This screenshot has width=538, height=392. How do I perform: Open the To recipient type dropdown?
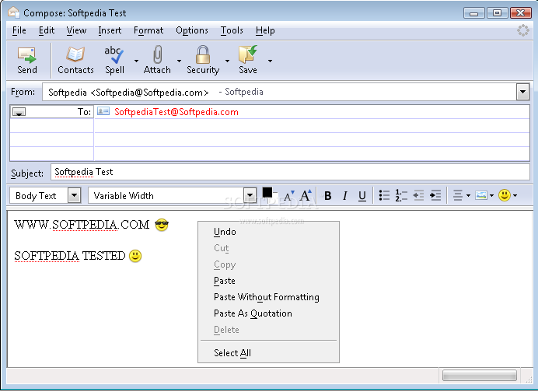point(19,112)
